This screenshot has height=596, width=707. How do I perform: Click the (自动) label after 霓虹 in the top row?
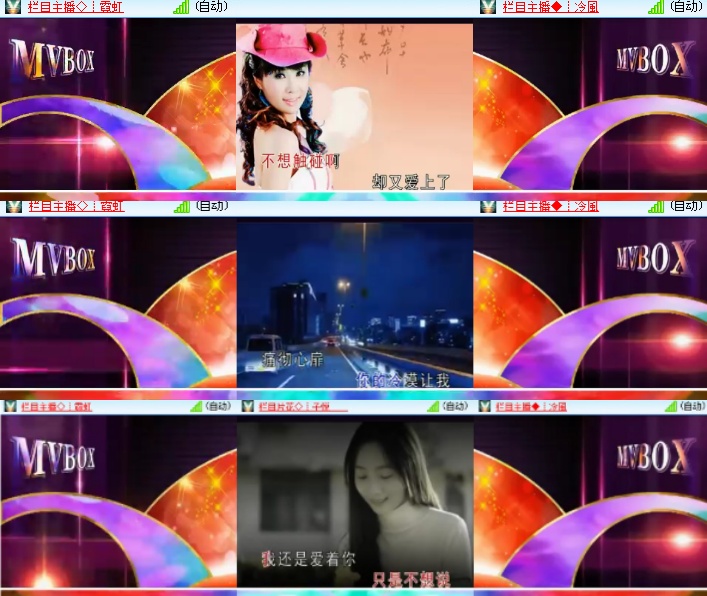pyautogui.click(x=211, y=6)
